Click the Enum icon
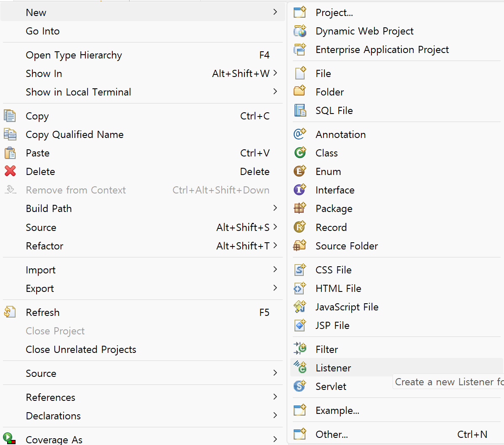The width and height of the screenshot is (504, 445). coord(300,171)
